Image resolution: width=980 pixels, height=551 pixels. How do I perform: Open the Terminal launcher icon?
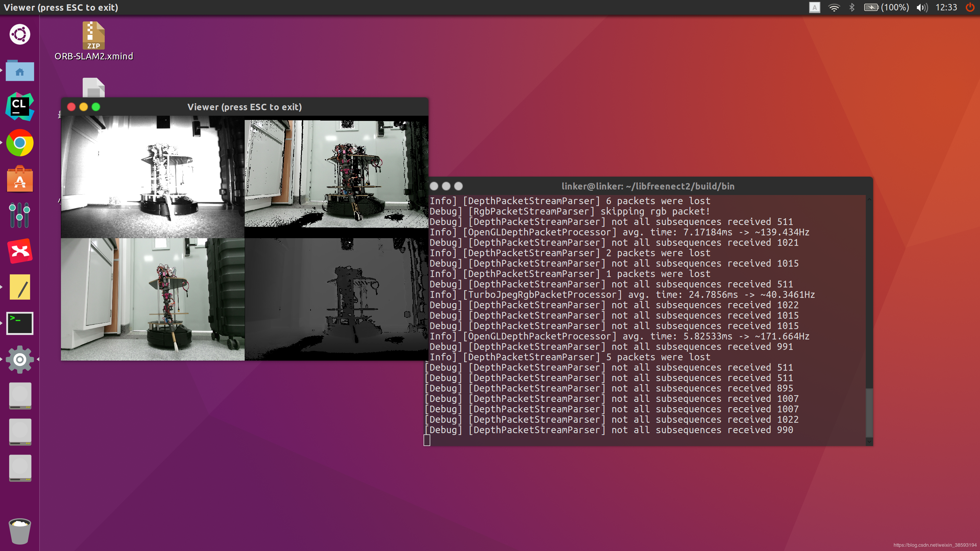20,324
